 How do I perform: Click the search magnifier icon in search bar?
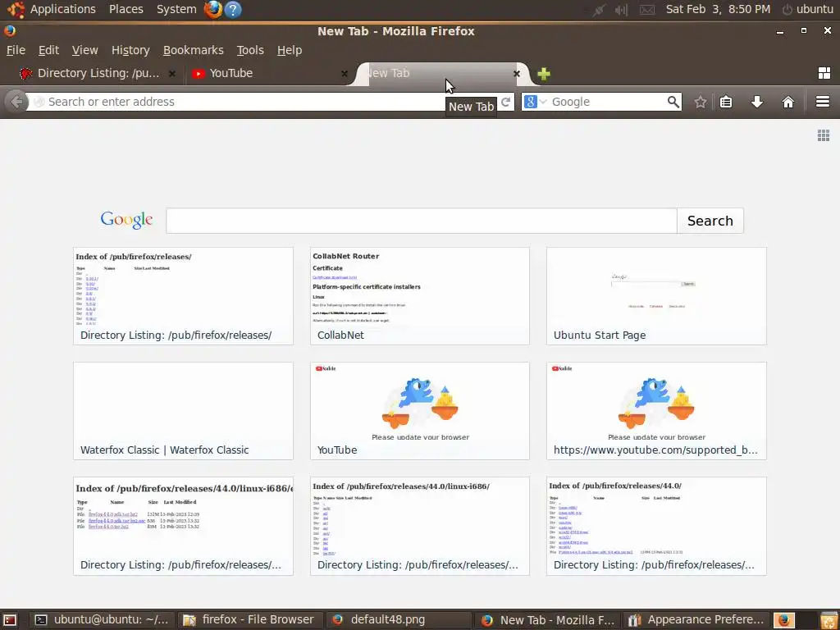click(673, 102)
